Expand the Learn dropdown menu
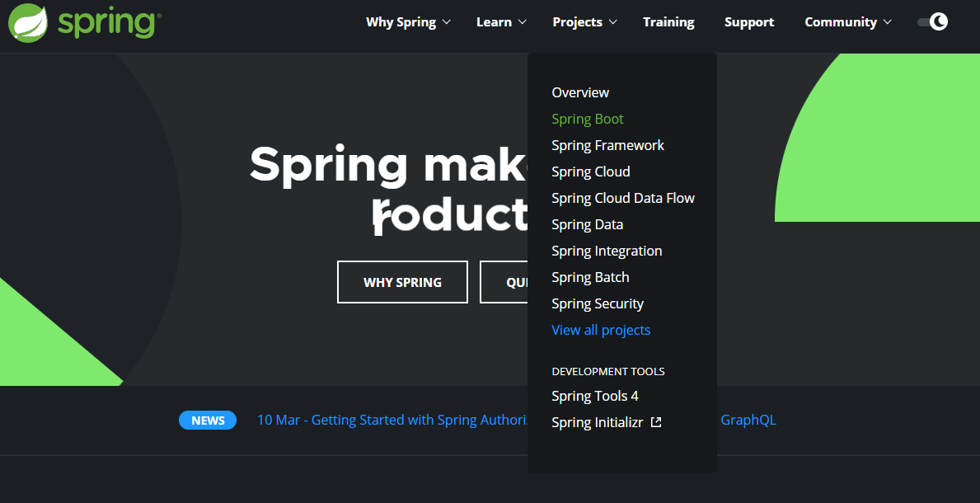The image size is (980, 503). point(501,22)
